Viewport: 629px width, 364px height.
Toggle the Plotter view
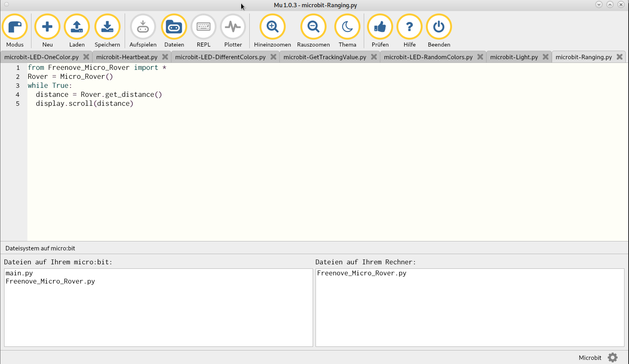point(233,27)
